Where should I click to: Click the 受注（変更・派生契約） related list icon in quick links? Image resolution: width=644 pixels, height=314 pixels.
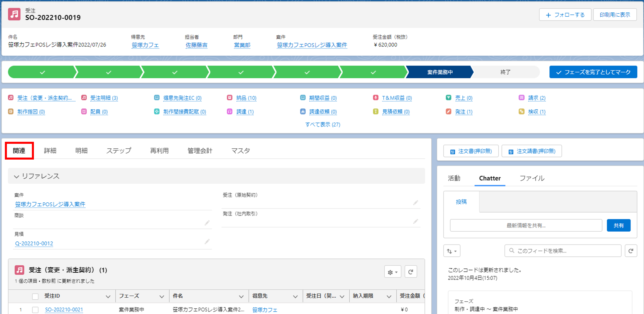tap(11, 98)
